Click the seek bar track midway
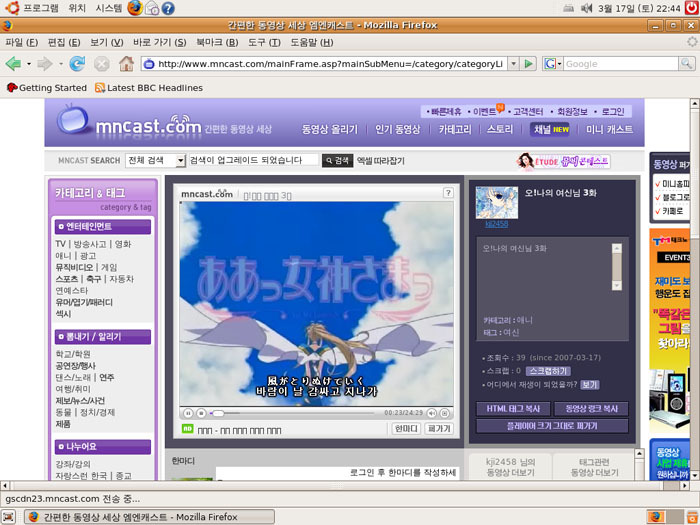 (292, 413)
